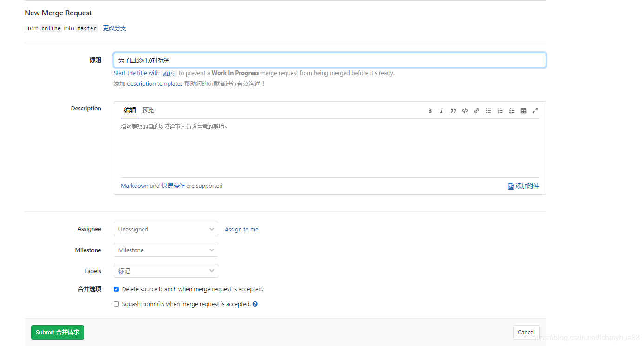Insert a table with the table icon

click(x=523, y=110)
